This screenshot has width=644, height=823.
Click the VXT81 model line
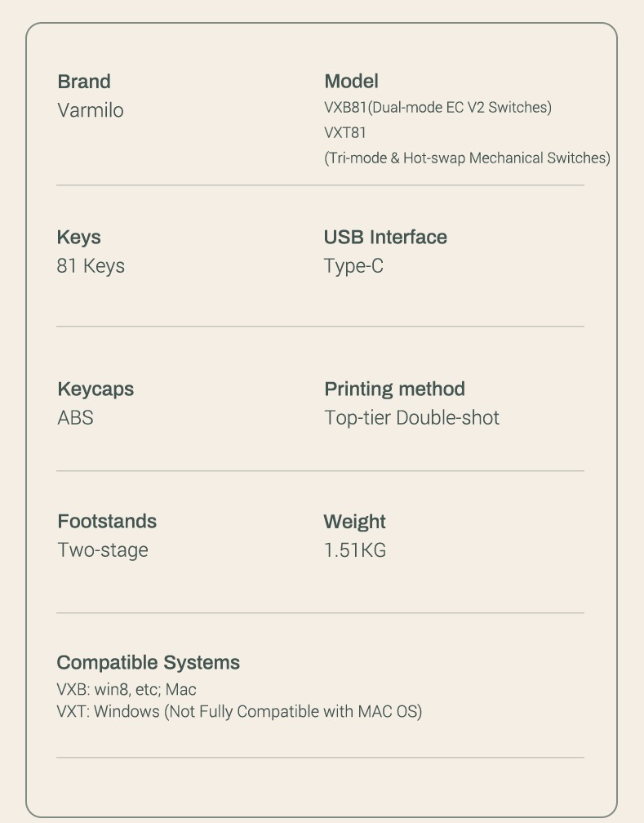point(344,132)
